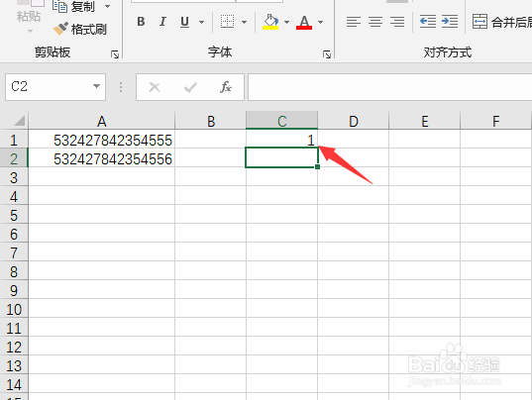Toggle Italic formatting
The image size is (532, 400).
point(162,22)
